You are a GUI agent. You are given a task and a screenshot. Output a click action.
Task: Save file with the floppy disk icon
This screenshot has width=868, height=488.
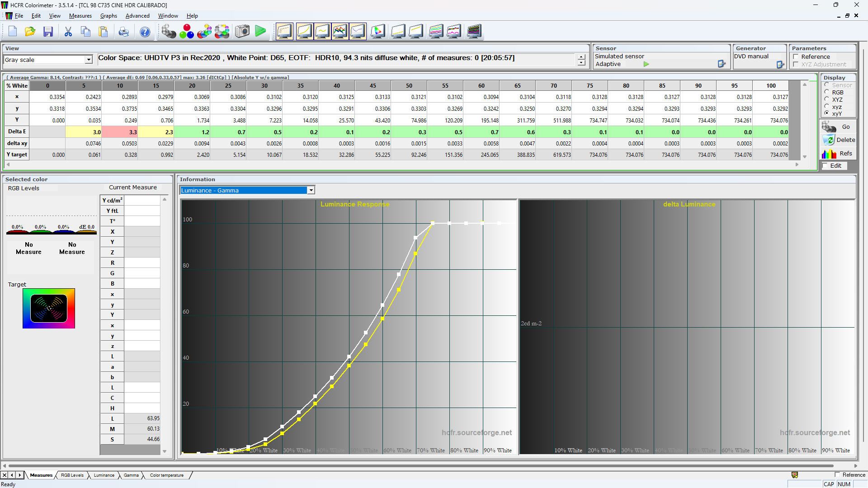tap(48, 32)
